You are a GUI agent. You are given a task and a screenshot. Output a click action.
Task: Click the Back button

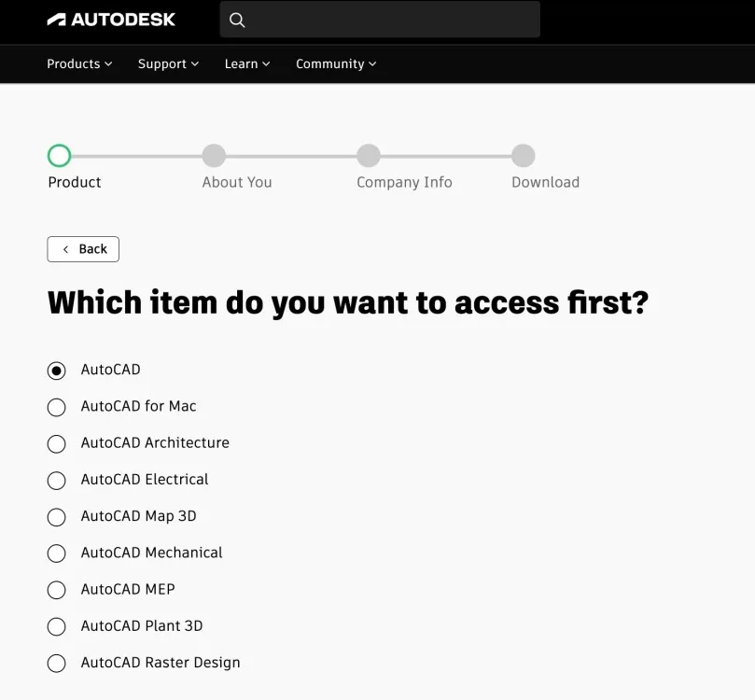pos(83,249)
